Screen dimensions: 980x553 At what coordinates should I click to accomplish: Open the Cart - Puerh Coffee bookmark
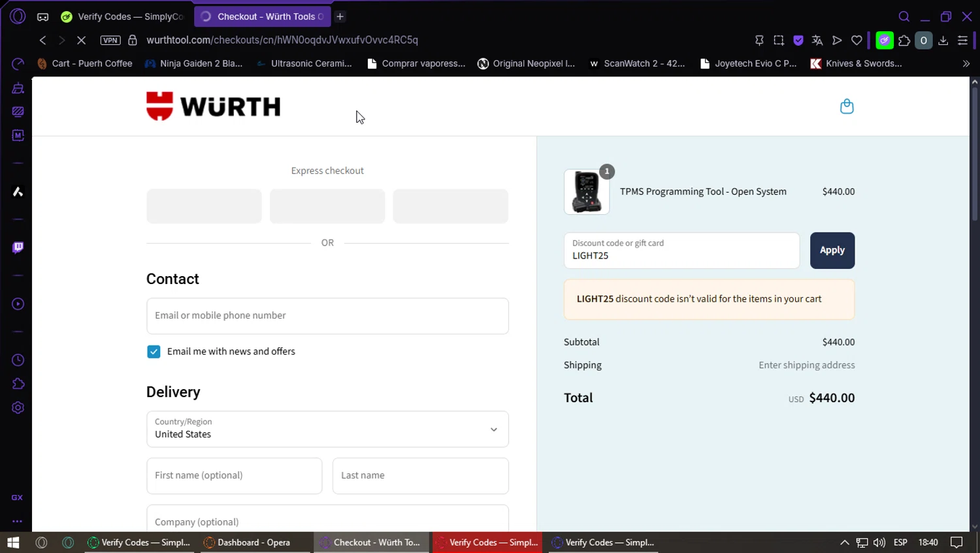click(85, 63)
